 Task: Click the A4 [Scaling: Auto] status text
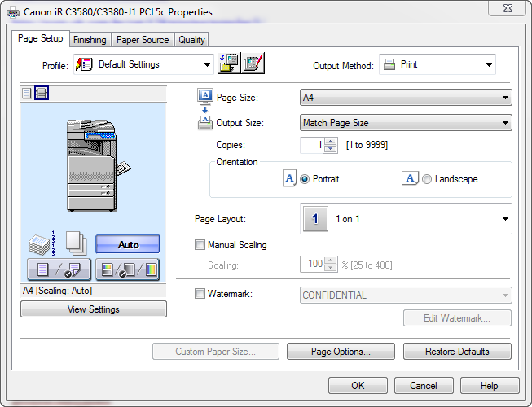[57, 291]
